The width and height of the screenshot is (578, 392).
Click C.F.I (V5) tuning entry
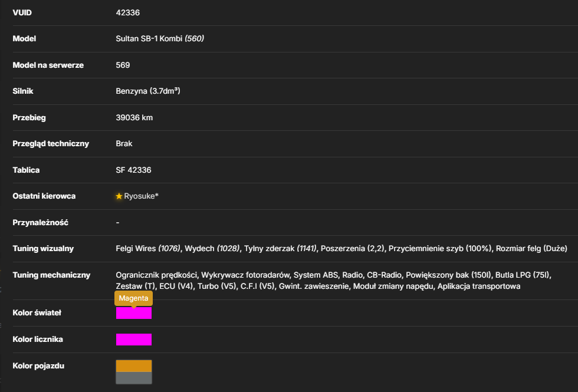[x=258, y=286]
